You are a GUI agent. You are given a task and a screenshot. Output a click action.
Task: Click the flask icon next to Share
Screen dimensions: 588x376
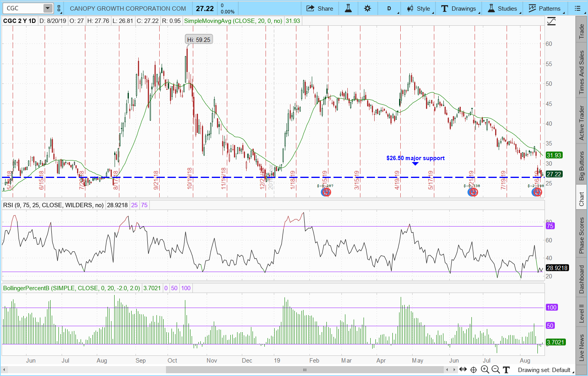348,8
